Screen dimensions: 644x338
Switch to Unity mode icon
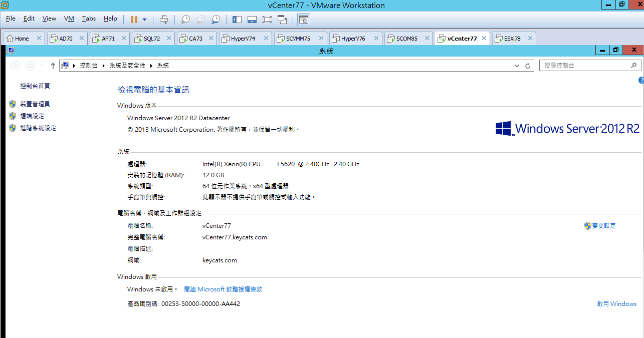point(282,19)
